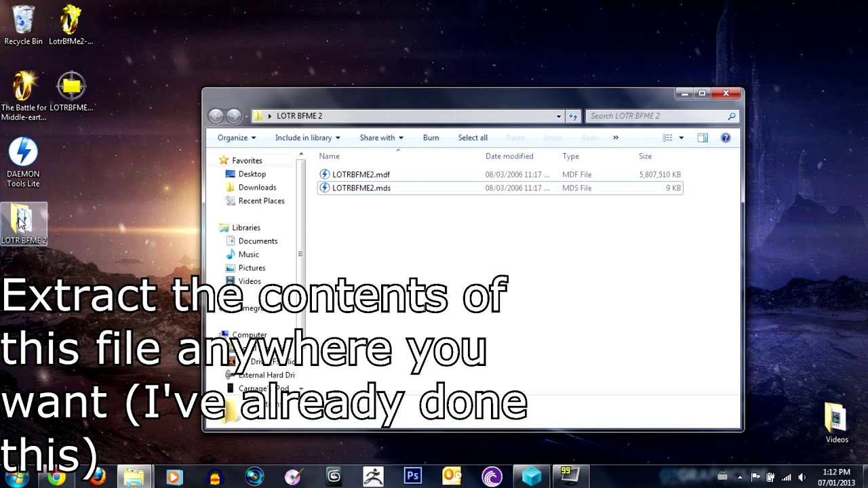Show more toolbar commands chevron
Screen dimensions: 868x488
point(616,138)
